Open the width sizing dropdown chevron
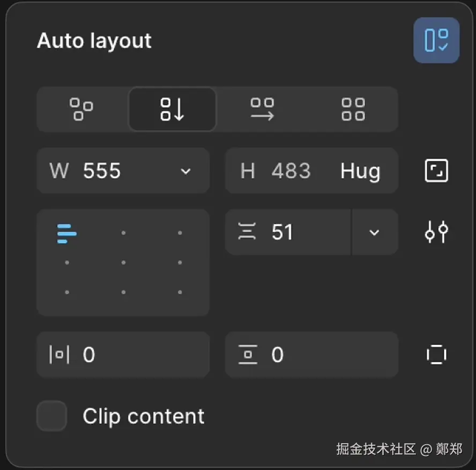The image size is (476, 470). [185, 171]
